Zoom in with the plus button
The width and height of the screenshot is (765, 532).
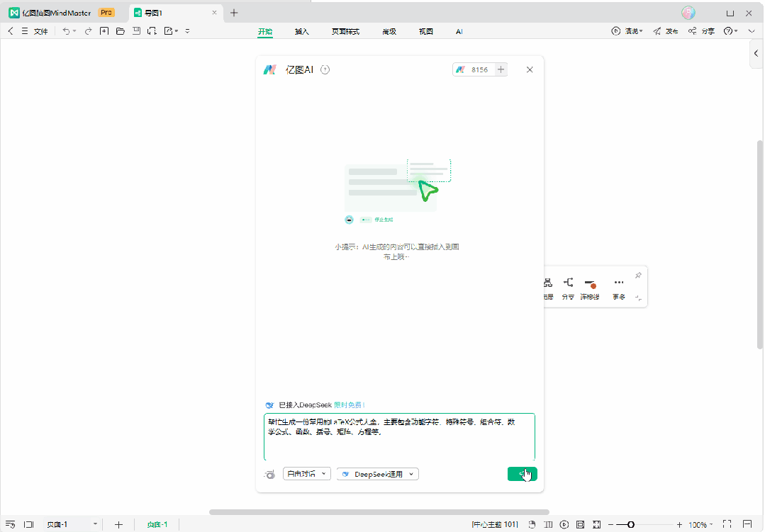click(x=680, y=525)
